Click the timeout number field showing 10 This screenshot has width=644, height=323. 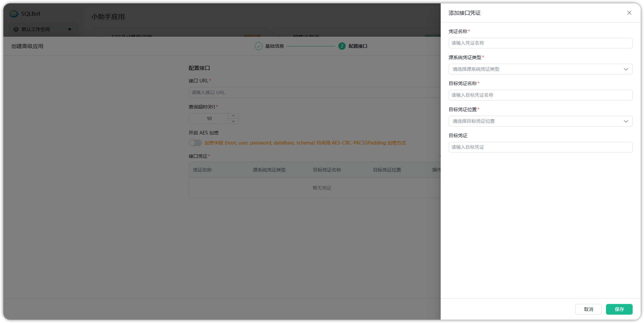point(209,118)
